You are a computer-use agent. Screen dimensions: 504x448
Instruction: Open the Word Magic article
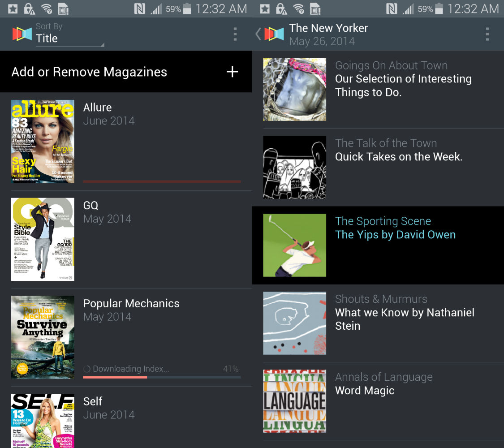tap(365, 391)
